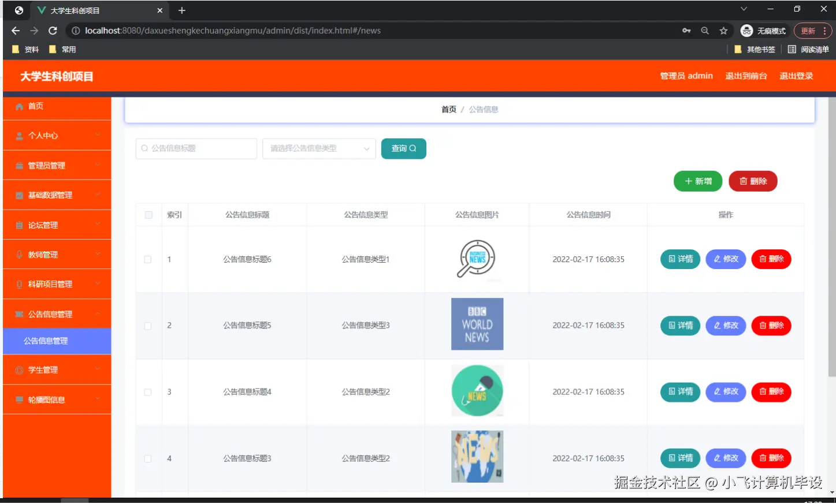Viewport: 836px width, 504px height.
Task: Tick checkbox for row 公告信息标题3
Action: [148, 458]
